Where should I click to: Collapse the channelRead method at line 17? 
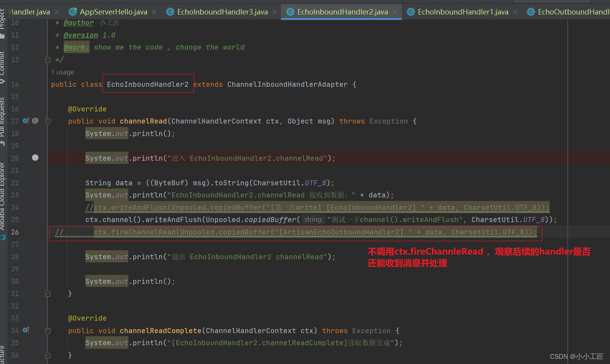48,121
